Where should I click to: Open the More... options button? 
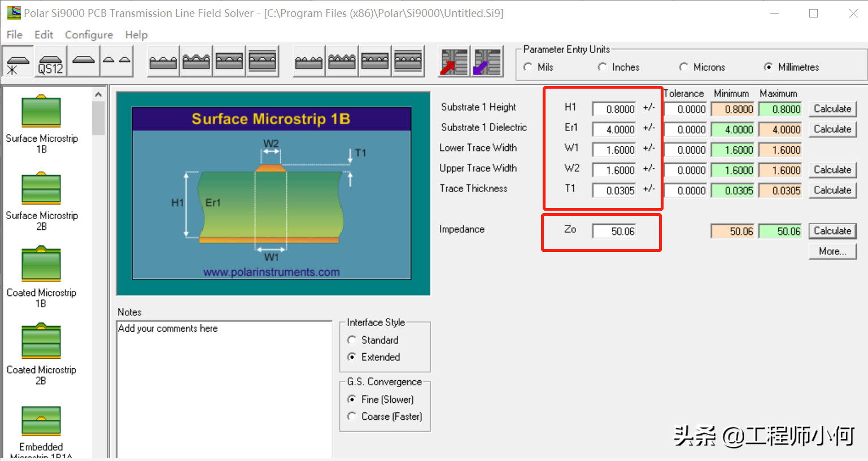(832, 251)
